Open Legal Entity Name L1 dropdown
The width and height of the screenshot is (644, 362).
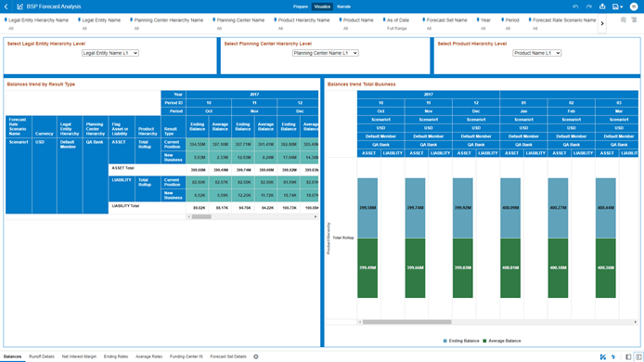point(110,53)
